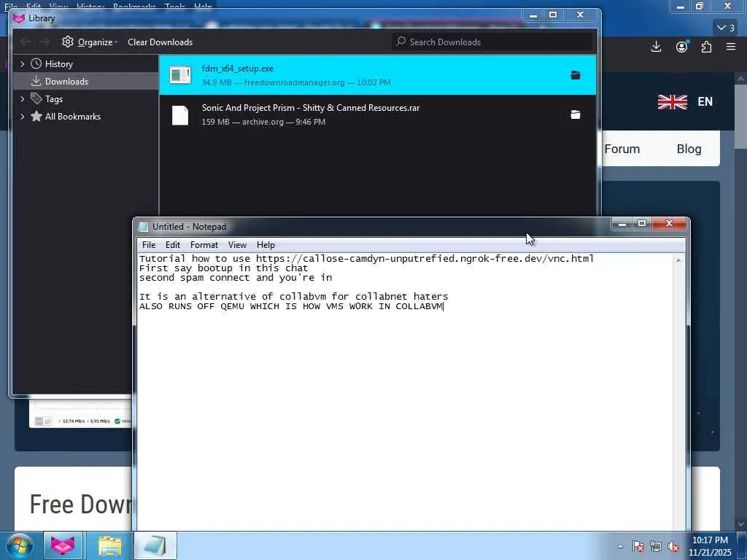Open Notepad Format menu

coord(204,245)
